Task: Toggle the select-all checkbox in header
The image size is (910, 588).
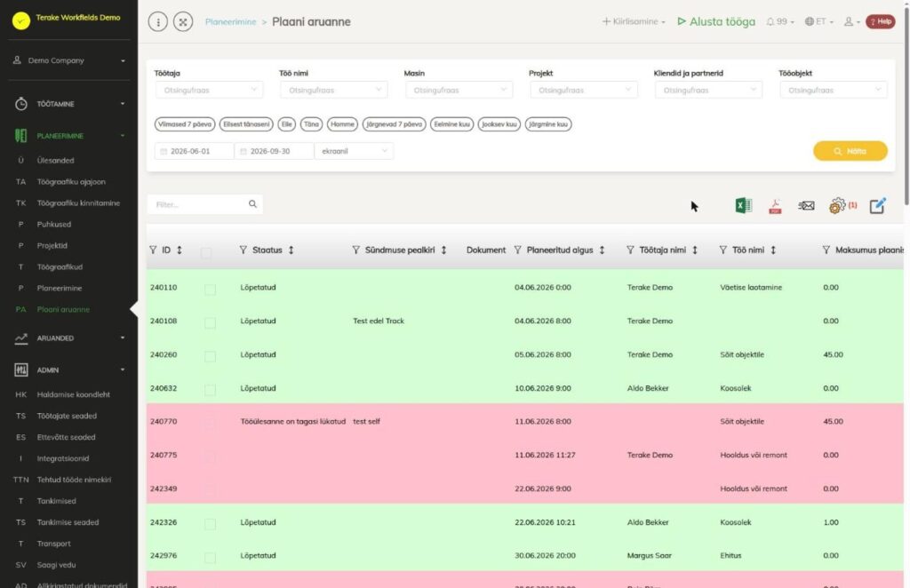Action: 206,253
